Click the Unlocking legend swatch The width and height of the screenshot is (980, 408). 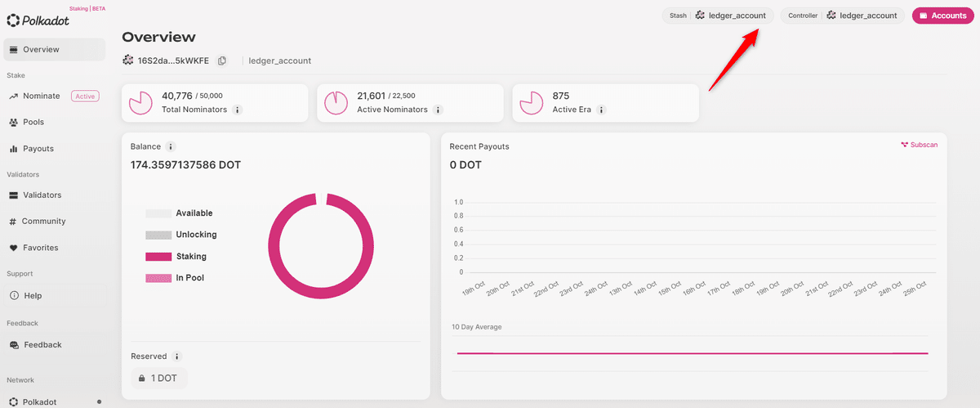[x=158, y=235]
